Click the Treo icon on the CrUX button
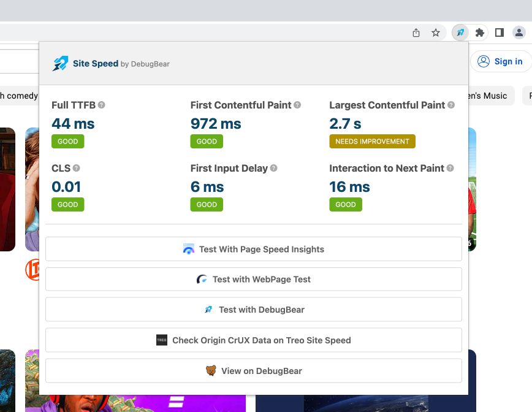The height and width of the screenshot is (412, 532). (162, 340)
